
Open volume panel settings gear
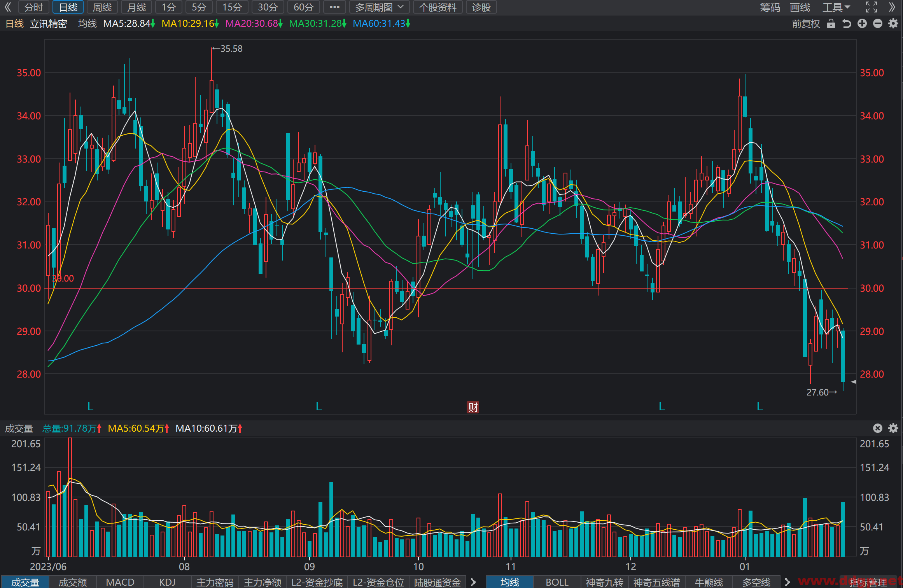coord(893,428)
